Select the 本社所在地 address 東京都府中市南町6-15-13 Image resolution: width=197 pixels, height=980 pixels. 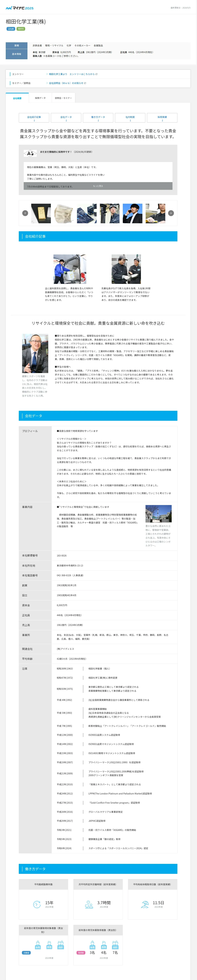click(70, 566)
